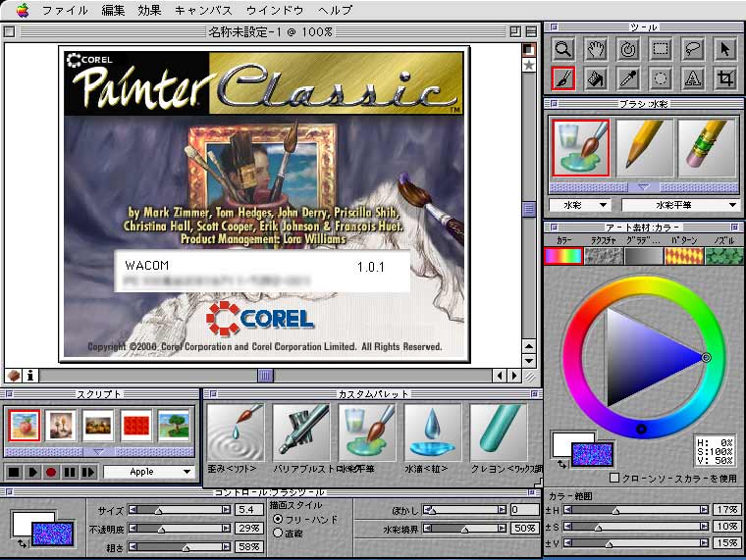Select the Magnifier zoom tool
Viewport: 746px width, 560px height.
[x=563, y=49]
